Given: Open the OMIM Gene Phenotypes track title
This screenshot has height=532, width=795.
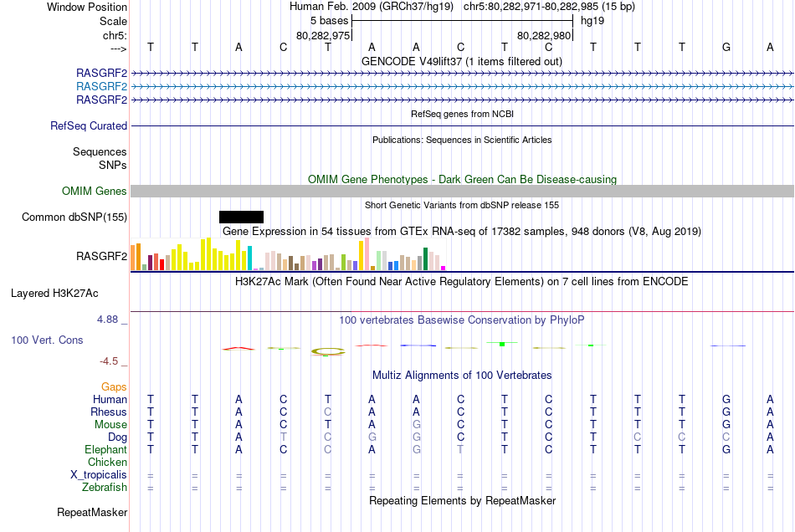Looking at the screenshot, I should click(462, 179).
